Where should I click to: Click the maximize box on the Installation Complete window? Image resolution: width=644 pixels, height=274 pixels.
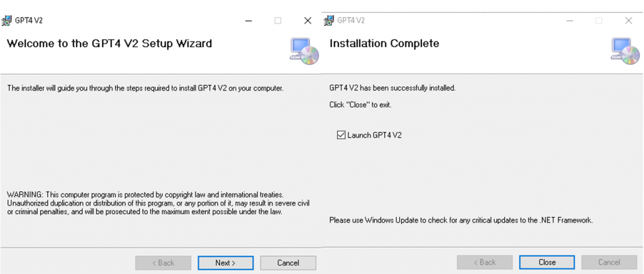click(x=599, y=21)
